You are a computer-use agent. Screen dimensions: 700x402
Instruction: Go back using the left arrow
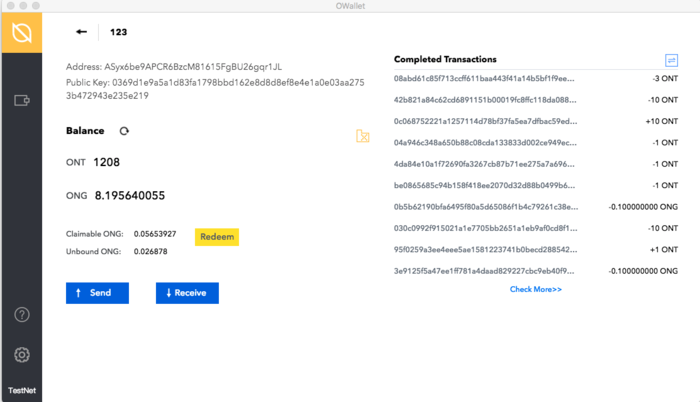coord(81,32)
